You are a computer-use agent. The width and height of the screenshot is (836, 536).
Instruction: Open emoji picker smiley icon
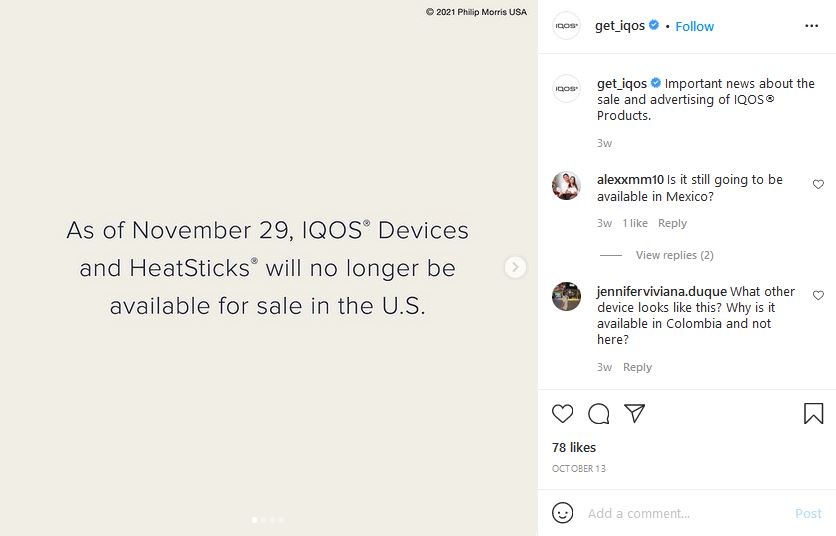pyautogui.click(x=563, y=513)
